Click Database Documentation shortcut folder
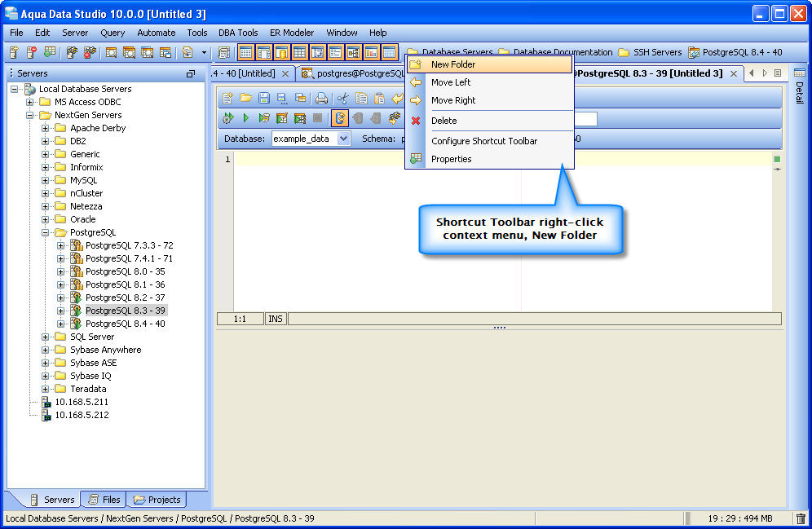 [x=556, y=52]
